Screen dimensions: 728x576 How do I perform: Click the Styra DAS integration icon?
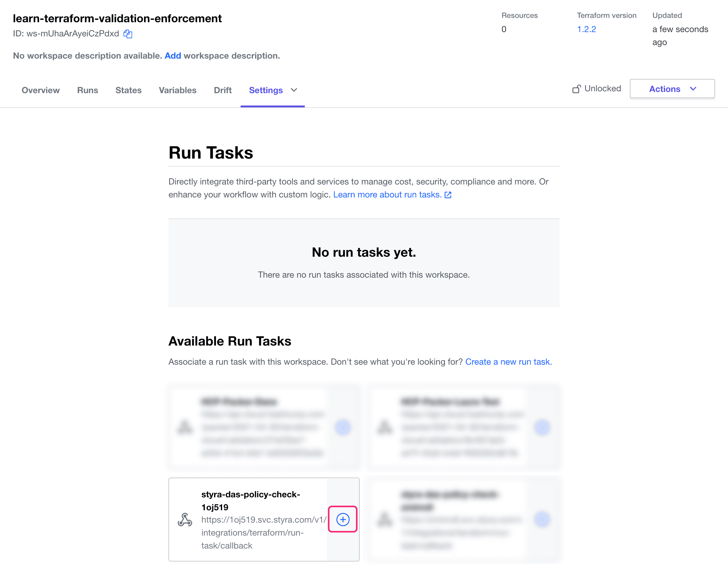pos(185,519)
